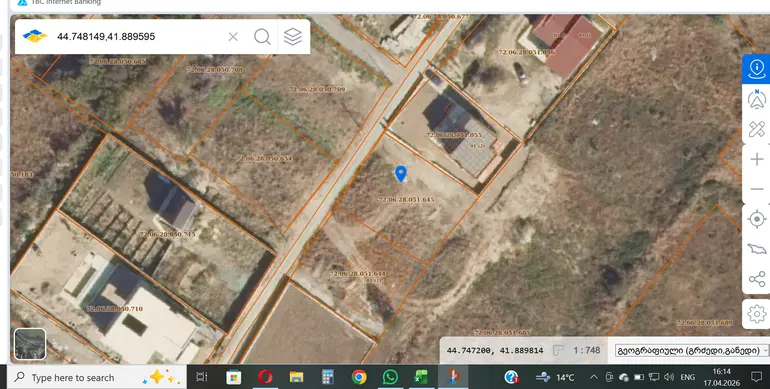Zoom to full Georgia country extent
770x389 pixels.
pyautogui.click(x=757, y=249)
